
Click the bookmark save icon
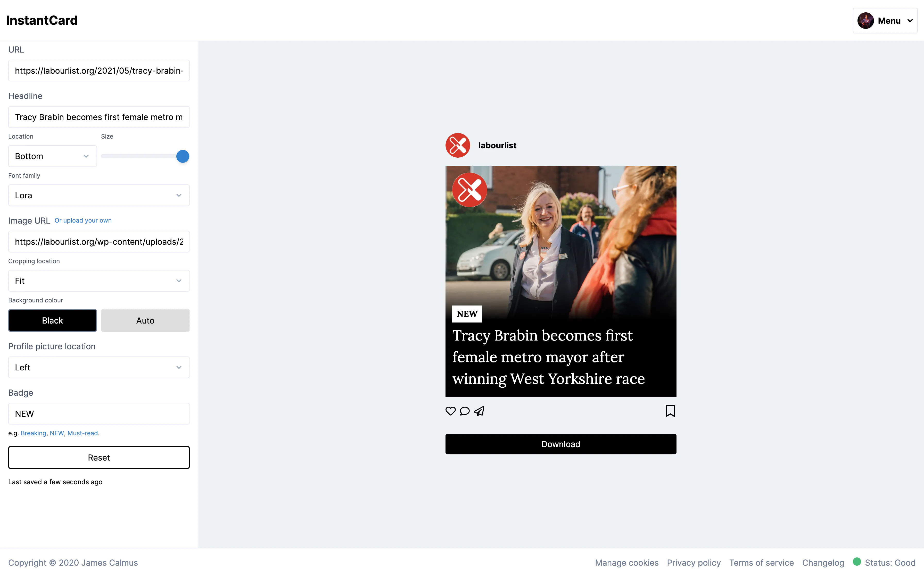(670, 411)
